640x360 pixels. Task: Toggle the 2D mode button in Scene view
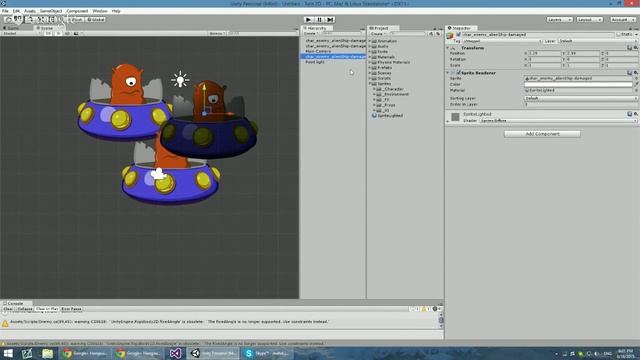pos(48,33)
